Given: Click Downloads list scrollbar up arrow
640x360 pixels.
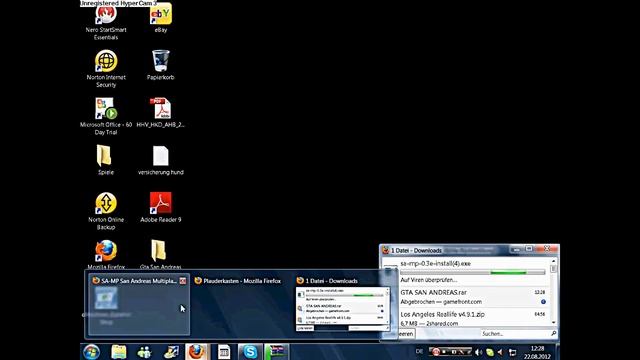Looking at the screenshot, I should (553, 261).
